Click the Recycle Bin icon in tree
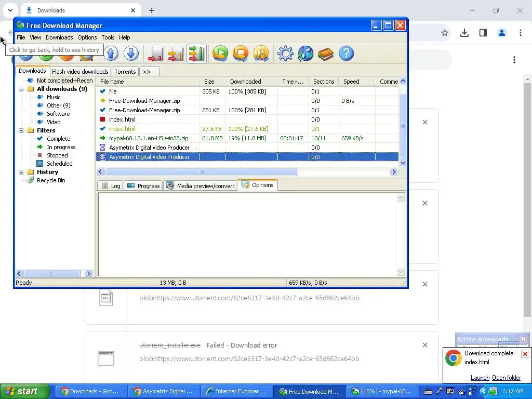The height and width of the screenshot is (399, 532). pos(31,180)
